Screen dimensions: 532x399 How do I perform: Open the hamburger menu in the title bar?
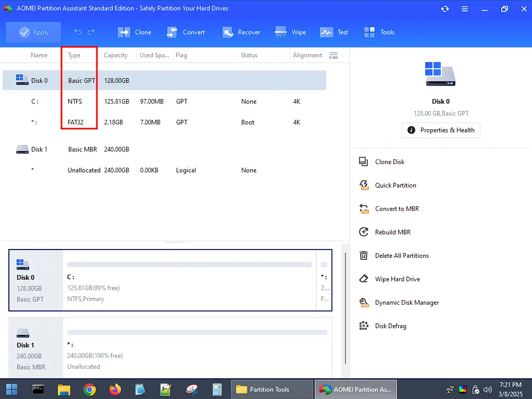pyautogui.click(x=464, y=9)
